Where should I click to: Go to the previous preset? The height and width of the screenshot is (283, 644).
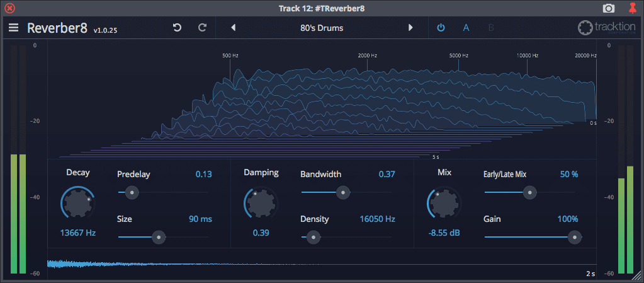pyautogui.click(x=234, y=28)
